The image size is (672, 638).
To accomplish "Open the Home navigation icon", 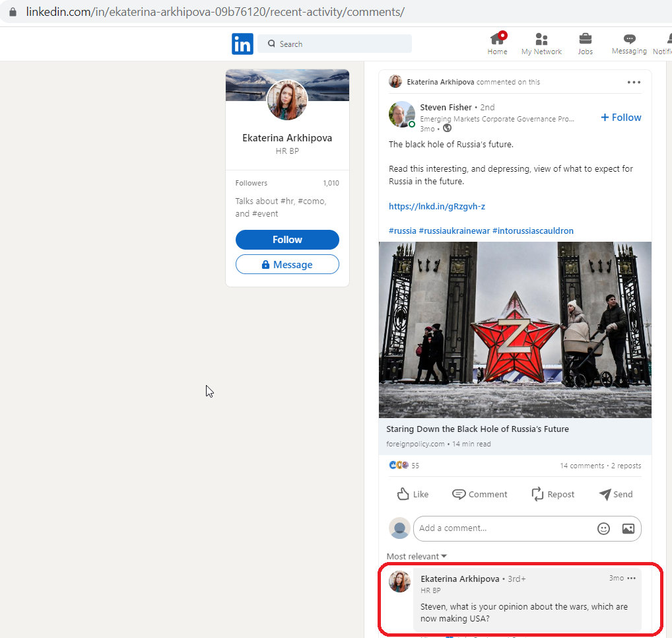I will point(497,44).
